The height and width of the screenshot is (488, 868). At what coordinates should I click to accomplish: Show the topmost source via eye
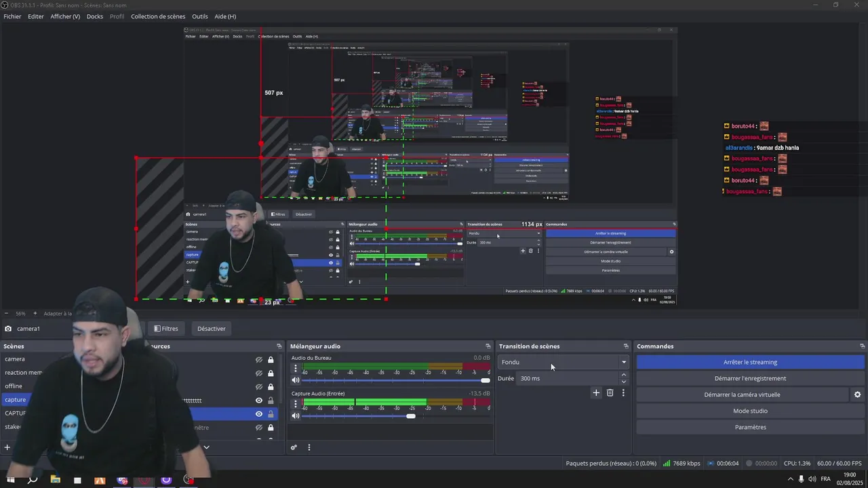coord(258,360)
